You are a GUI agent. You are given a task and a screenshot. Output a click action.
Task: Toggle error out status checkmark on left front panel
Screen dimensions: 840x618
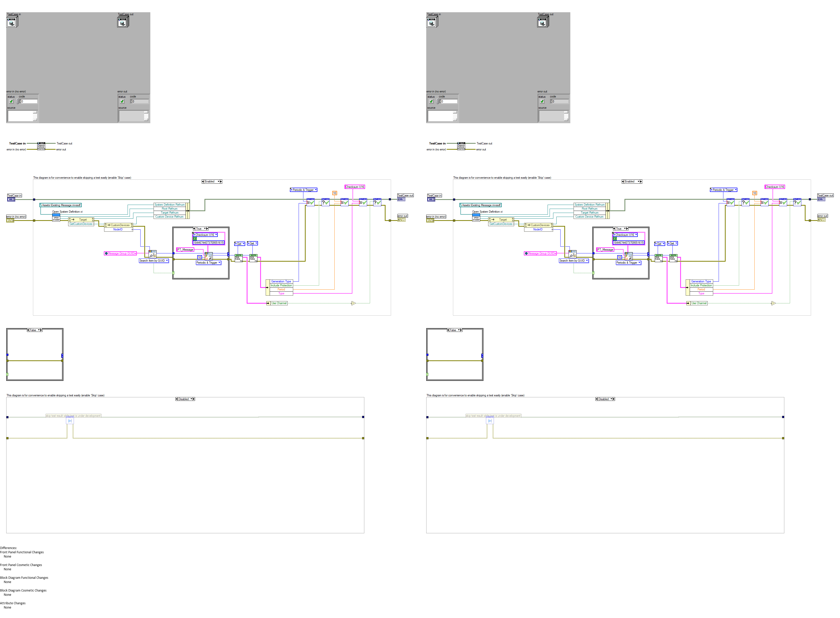pos(122,101)
